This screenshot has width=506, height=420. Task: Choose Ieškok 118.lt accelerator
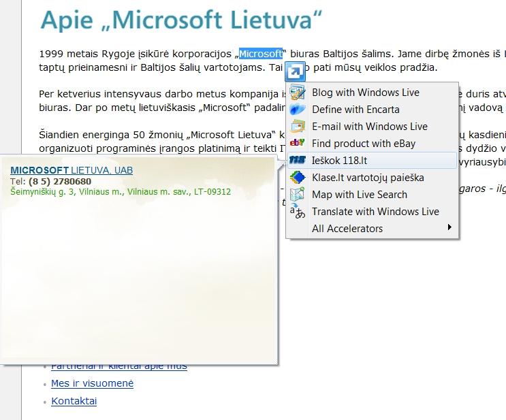372,161
